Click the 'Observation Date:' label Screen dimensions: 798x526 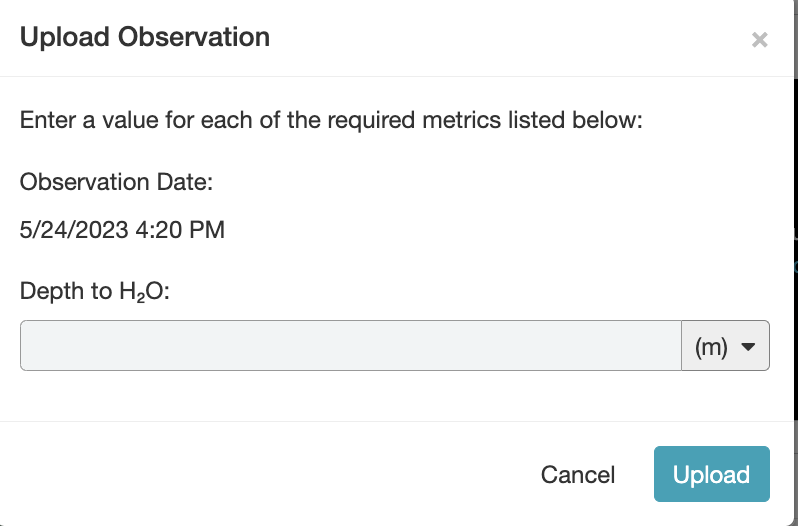[x=117, y=182]
